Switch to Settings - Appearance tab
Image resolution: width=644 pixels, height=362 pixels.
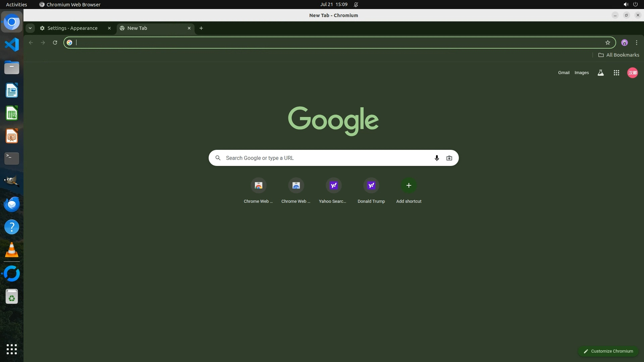tap(72, 28)
